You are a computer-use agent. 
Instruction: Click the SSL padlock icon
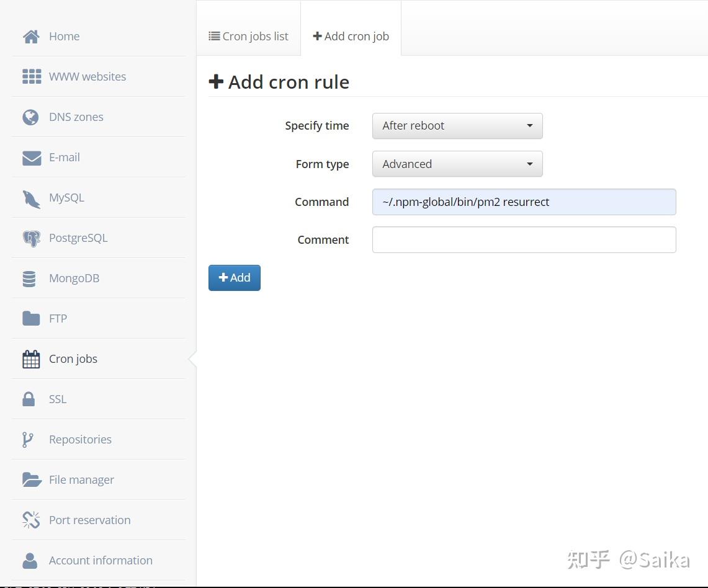pyautogui.click(x=29, y=399)
